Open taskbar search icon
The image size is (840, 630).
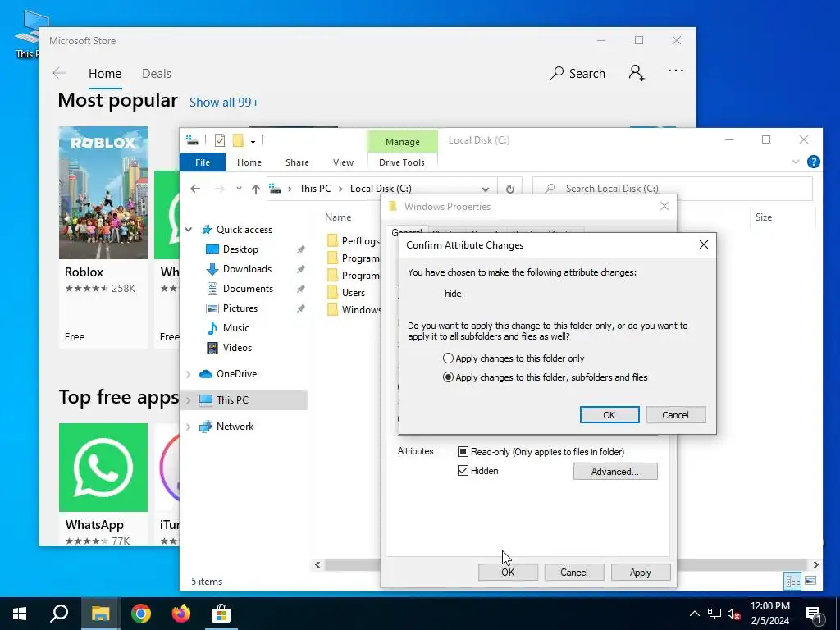click(59, 614)
